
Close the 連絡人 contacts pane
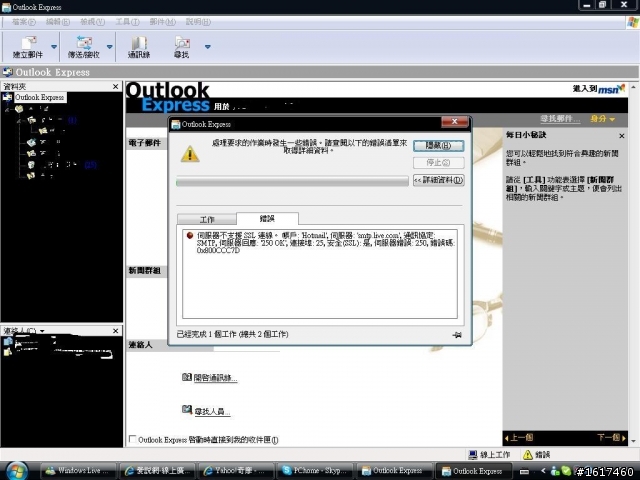[116, 331]
